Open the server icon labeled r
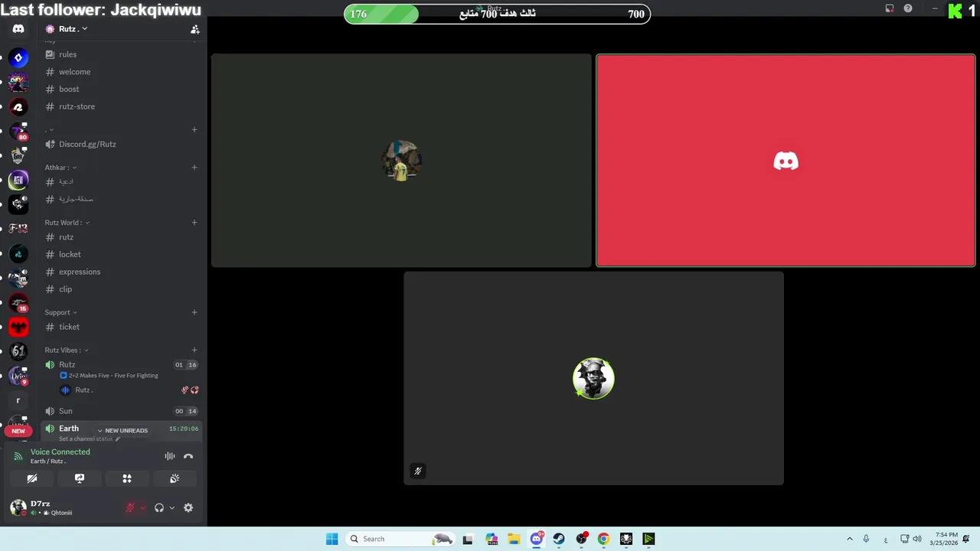Viewport: 980px width, 551px height. [x=18, y=400]
